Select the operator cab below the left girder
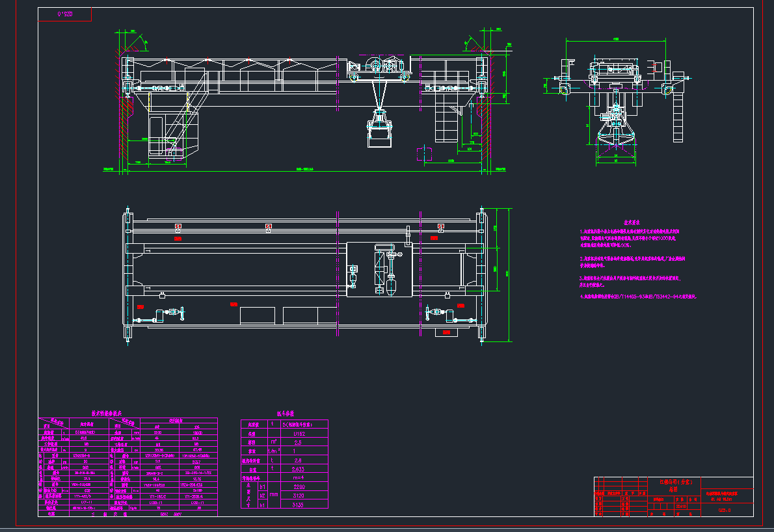 (159, 136)
